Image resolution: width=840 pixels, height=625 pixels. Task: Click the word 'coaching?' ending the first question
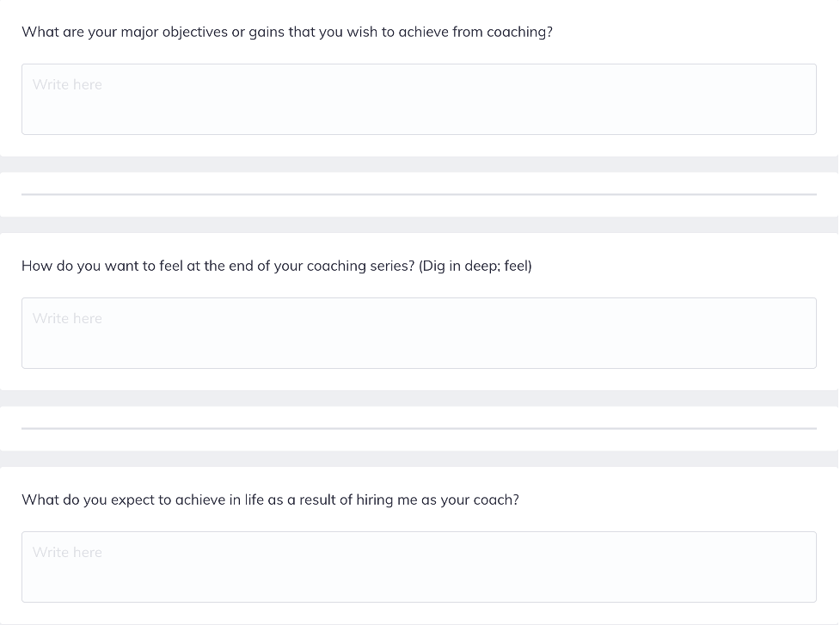tap(519, 32)
